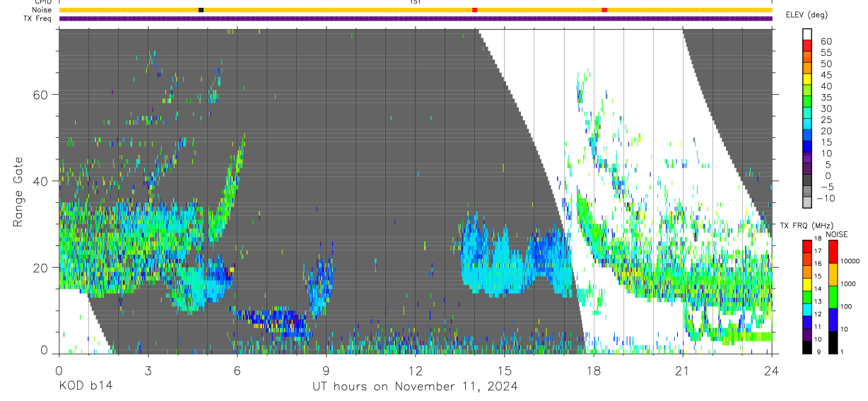Image resolution: width=868 pixels, height=401 pixels.
Task: Click the x-axis tick label '12'
Action: (416, 370)
